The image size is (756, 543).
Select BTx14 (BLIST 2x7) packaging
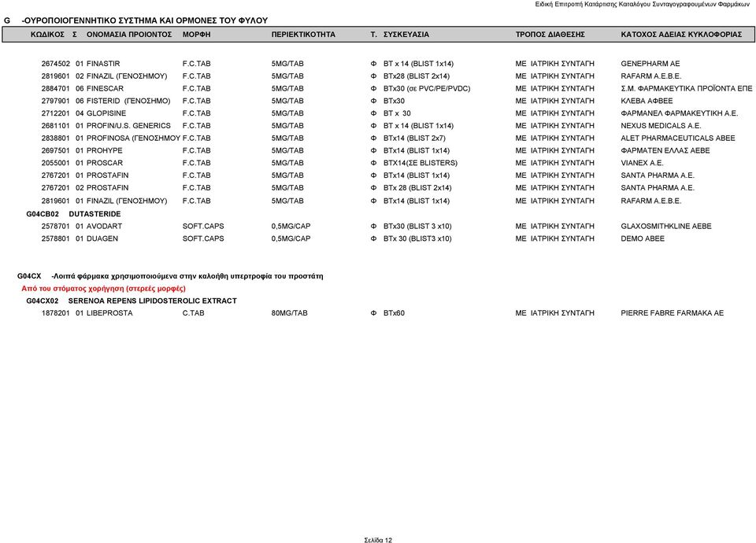(x=414, y=139)
